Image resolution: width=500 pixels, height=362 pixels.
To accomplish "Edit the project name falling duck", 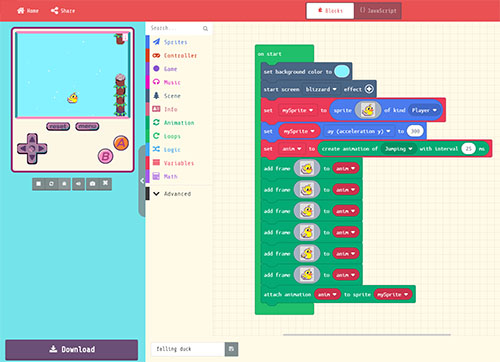I will [x=188, y=349].
